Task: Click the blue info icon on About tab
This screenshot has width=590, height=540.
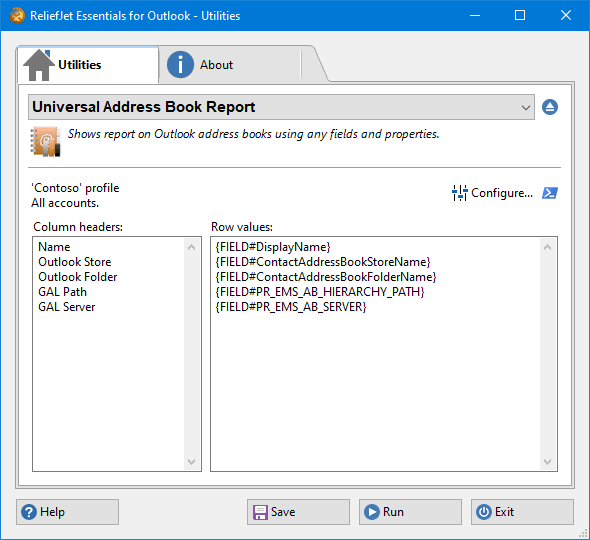Action: click(x=180, y=65)
